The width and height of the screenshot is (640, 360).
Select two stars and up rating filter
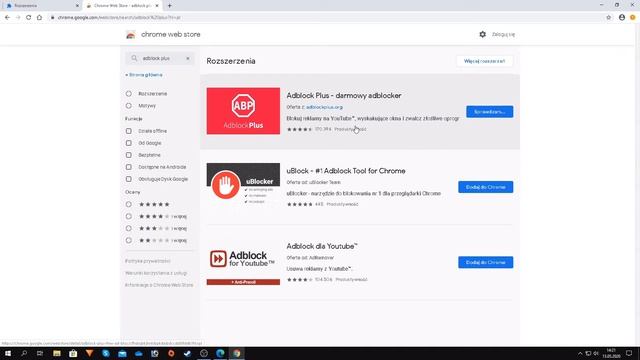point(129,240)
